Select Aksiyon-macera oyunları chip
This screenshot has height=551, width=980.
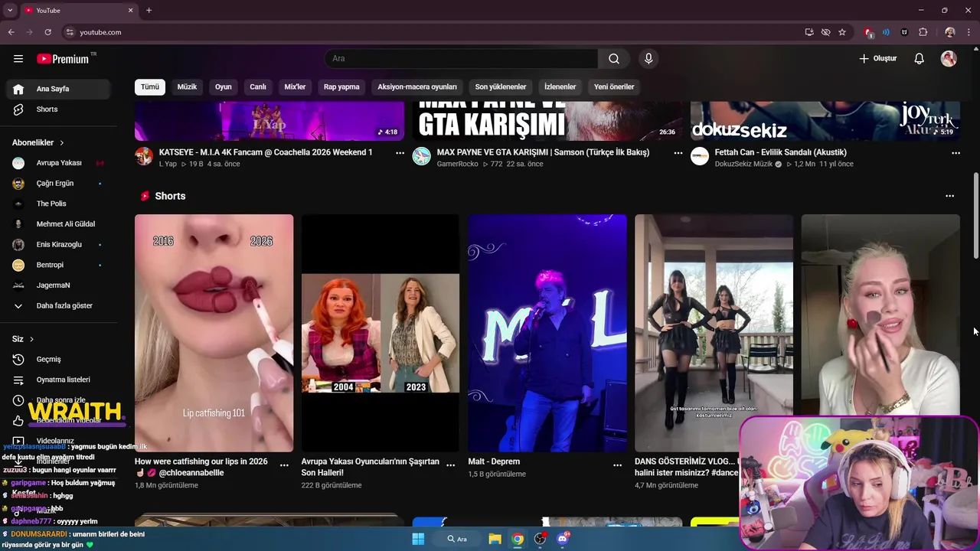(417, 87)
